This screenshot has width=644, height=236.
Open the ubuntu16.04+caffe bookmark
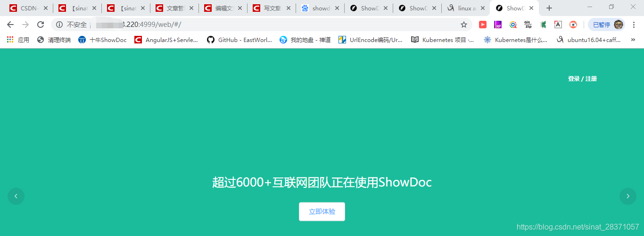tap(589, 40)
